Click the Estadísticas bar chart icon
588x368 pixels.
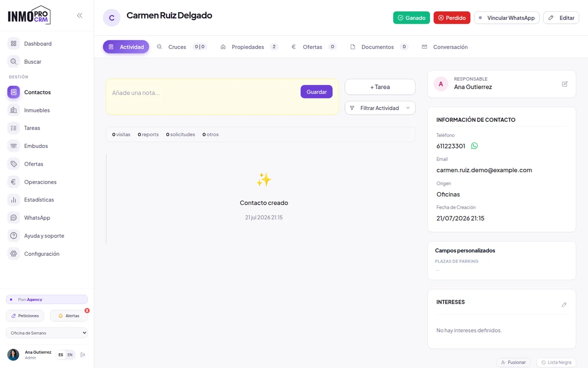click(x=13, y=200)
